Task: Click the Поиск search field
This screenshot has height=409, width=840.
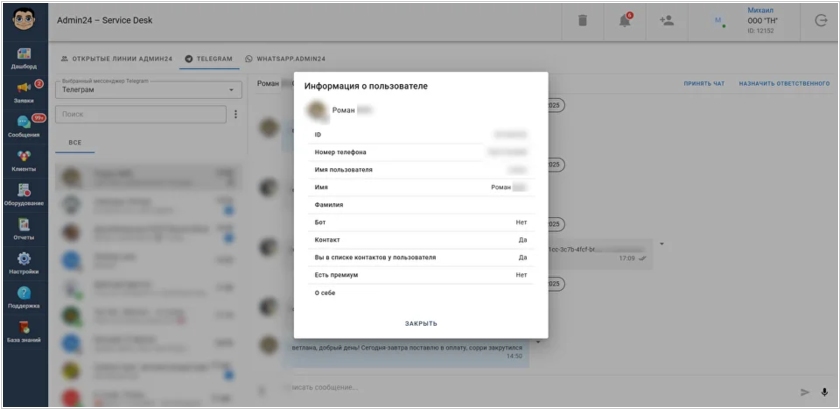Action: click(141, 114)
